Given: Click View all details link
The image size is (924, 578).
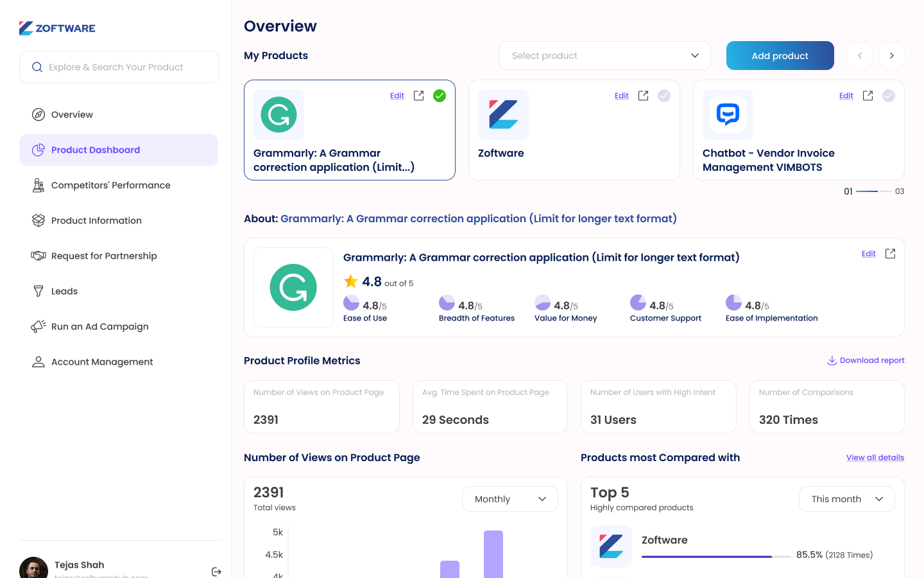Looking at the screenshot, I should [875, 458].
